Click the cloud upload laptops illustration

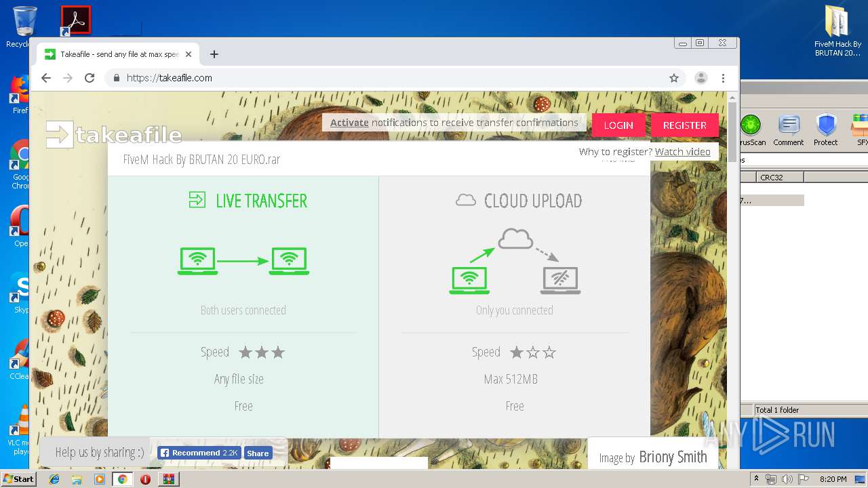coord(515,262)
